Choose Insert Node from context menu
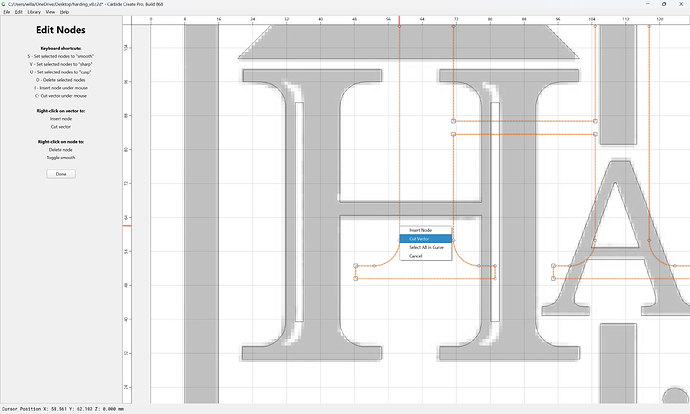Image resolution: width=690 pixels, height=414 pixels. 426,230
